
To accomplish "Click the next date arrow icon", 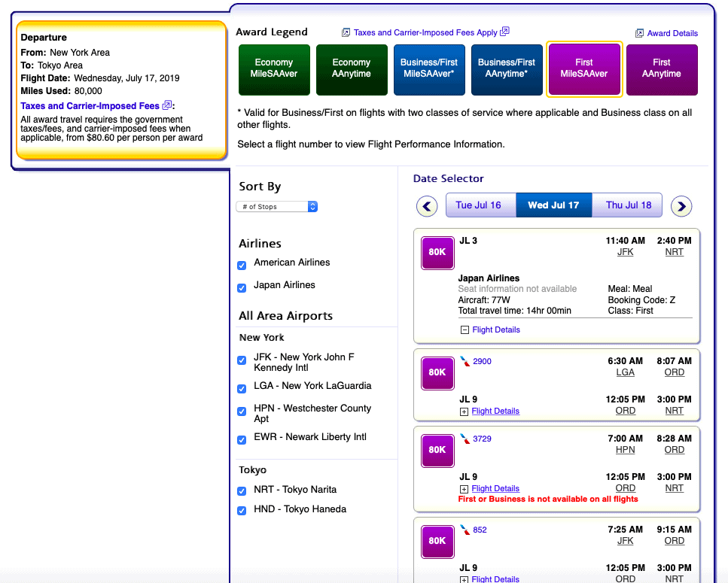I will (681, 206).
